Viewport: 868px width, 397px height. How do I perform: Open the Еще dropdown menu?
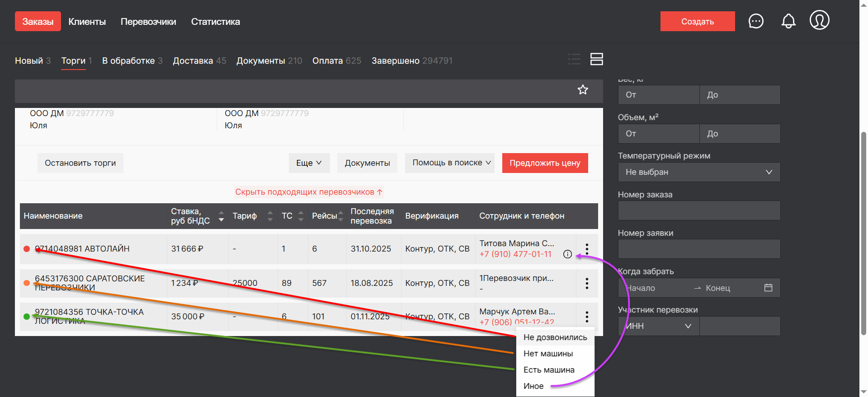[x=309, y=163]
